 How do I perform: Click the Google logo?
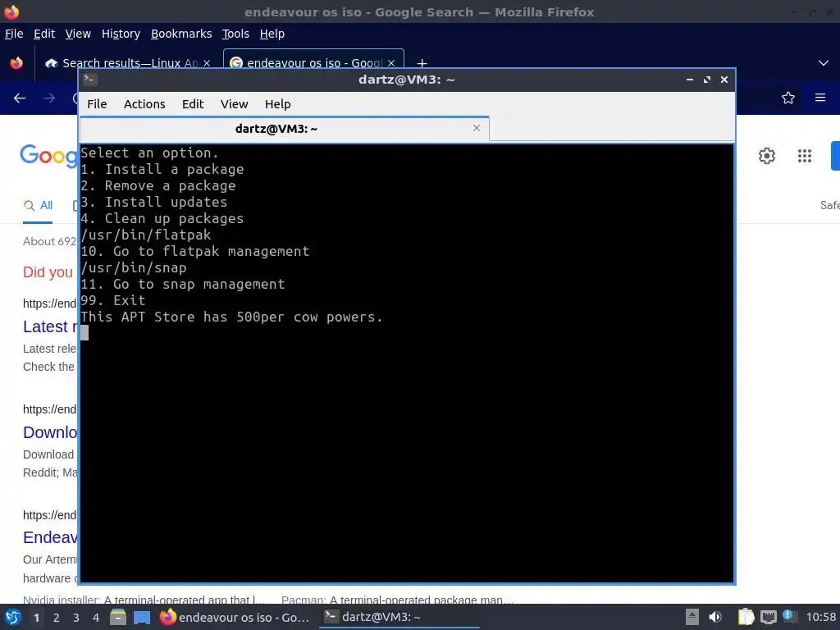click(48, 156)
